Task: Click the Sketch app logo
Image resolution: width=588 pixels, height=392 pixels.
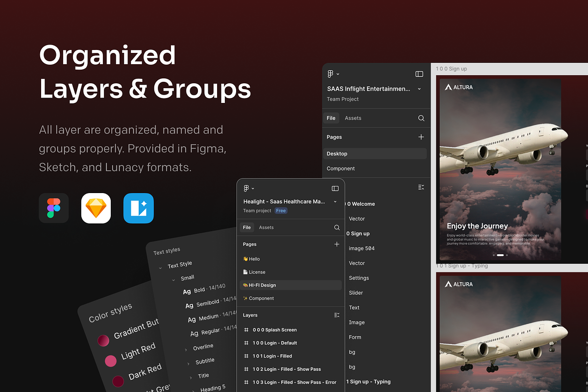Action: 96,208
